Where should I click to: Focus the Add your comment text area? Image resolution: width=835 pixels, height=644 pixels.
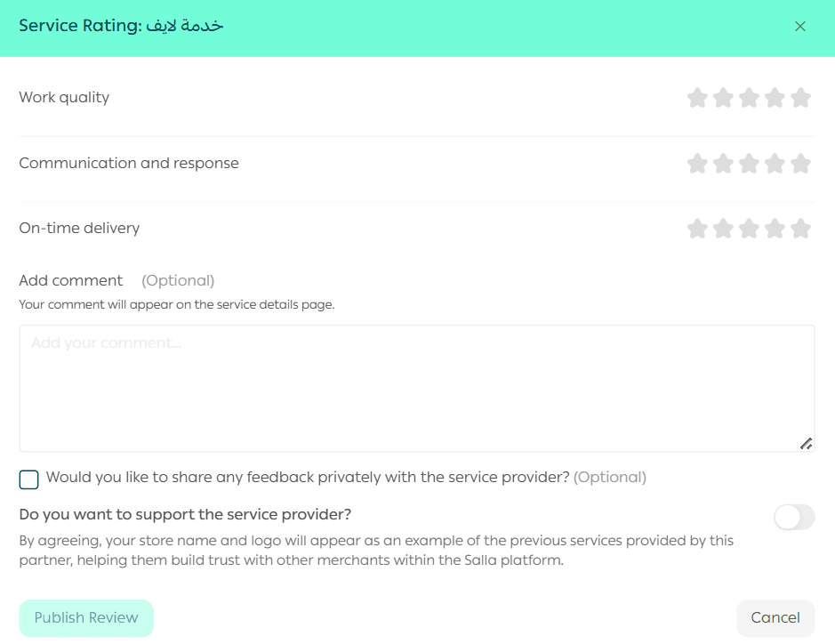click(x=416, y=388)
